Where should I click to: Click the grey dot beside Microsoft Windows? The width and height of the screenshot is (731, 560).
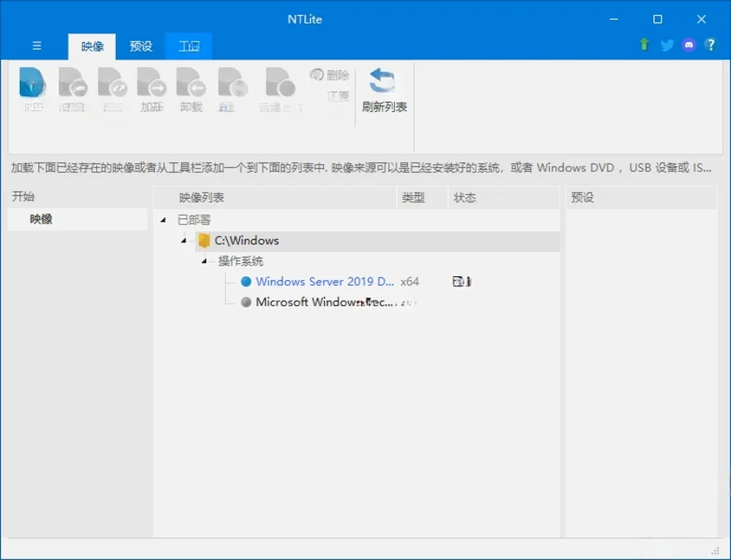click(x=246, y=301)
